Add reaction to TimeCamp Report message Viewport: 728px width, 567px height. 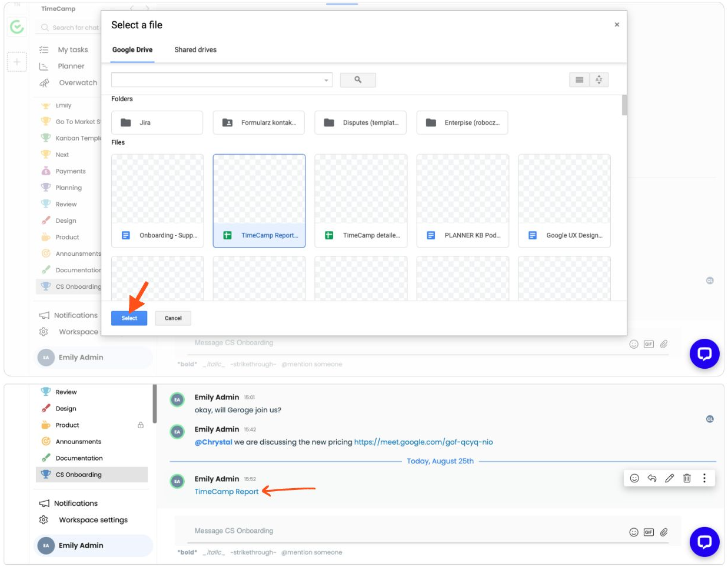click(634, 478)
